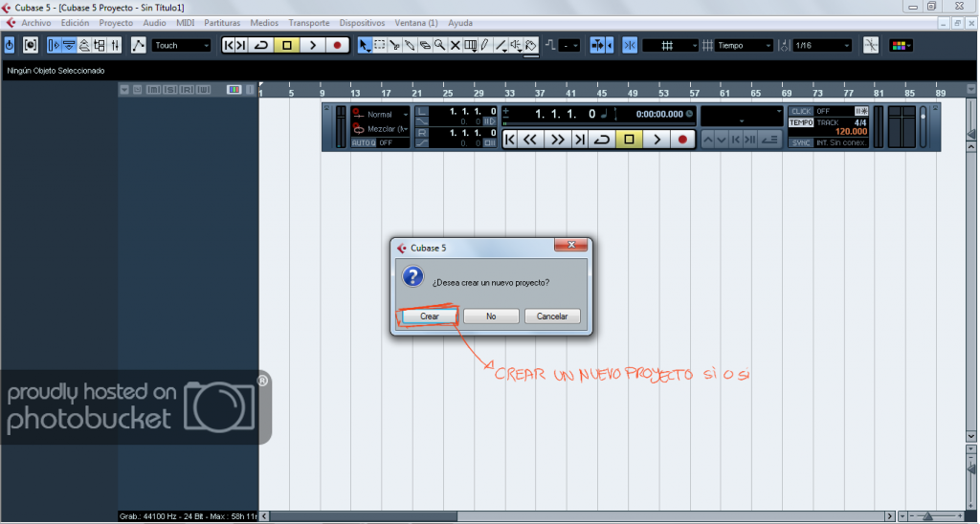Toggle the SYNC button in transport
Screen dimensions: 980x524
pyautogui.click(x=801, y=143)
